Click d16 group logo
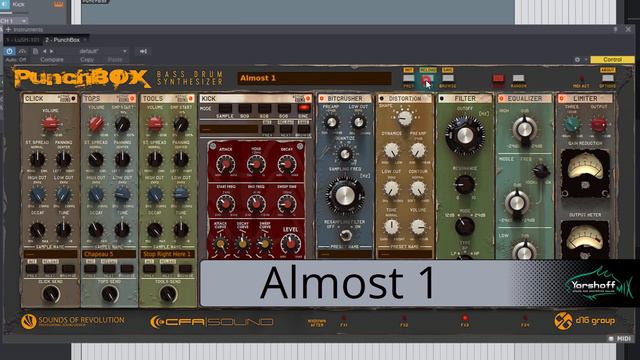640x360 pixels. click(584, 321)
